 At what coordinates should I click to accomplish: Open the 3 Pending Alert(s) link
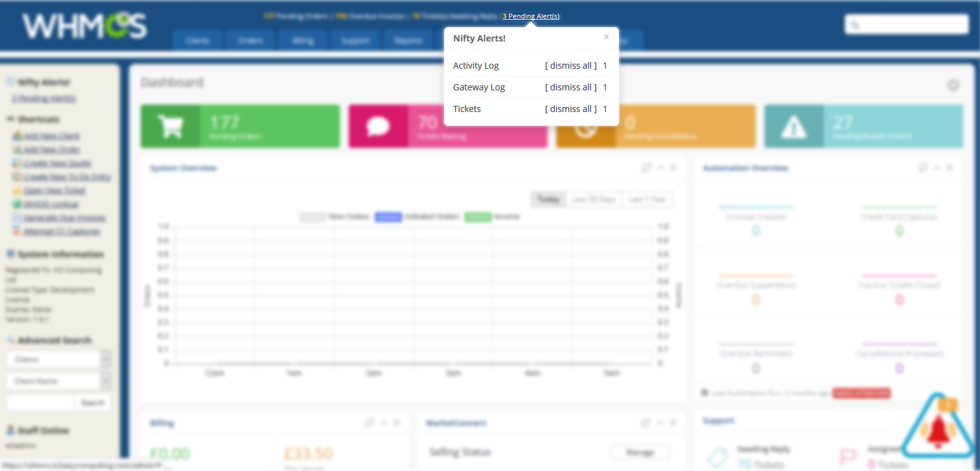tap(531, 16)
